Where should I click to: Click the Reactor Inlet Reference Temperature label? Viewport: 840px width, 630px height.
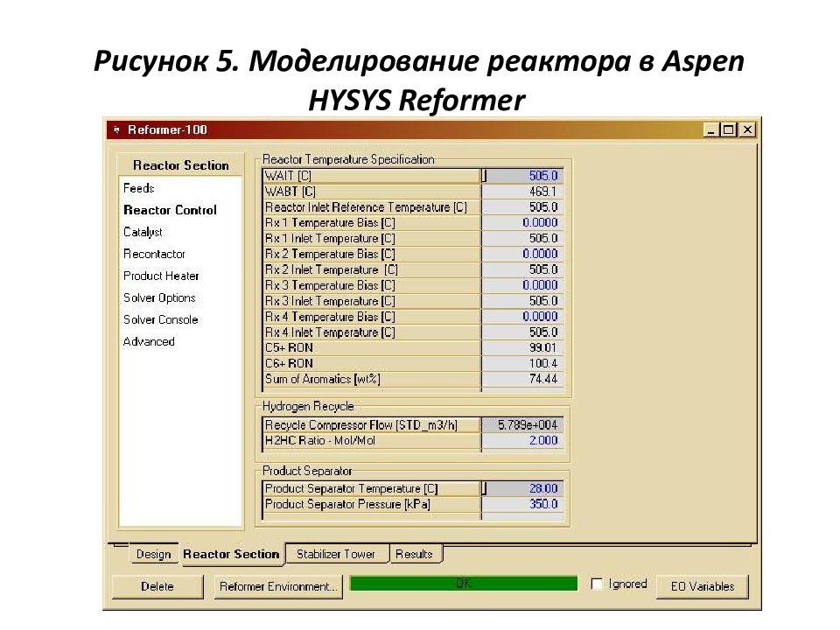point(366,206)
